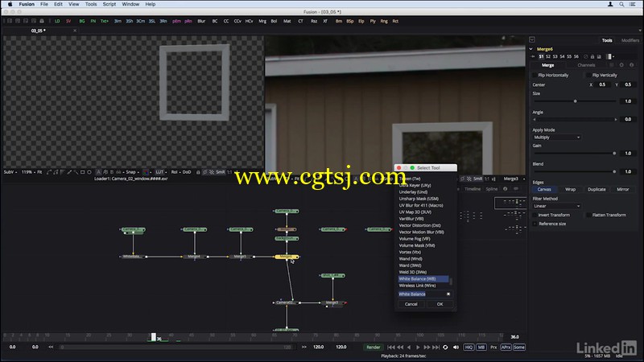Adjust the Size slider handle

click(575, 101)
